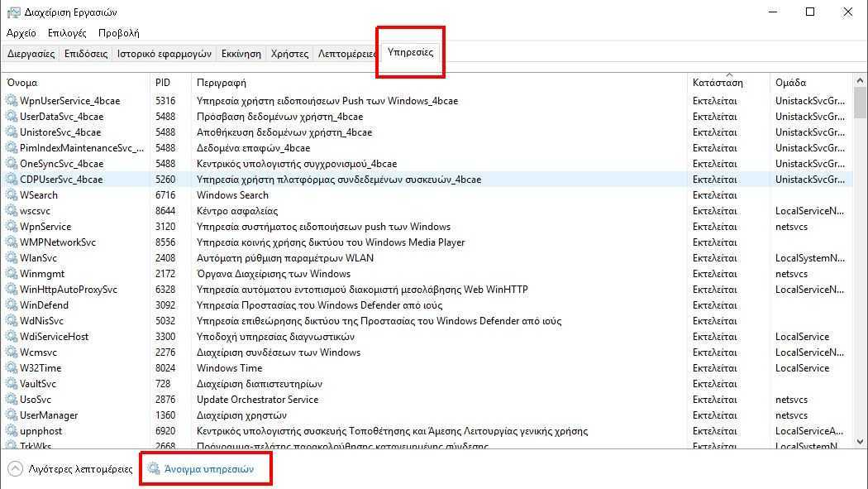Click PID 6716 cell
This screenshot has height=489, width=868.
coord(165,195)
